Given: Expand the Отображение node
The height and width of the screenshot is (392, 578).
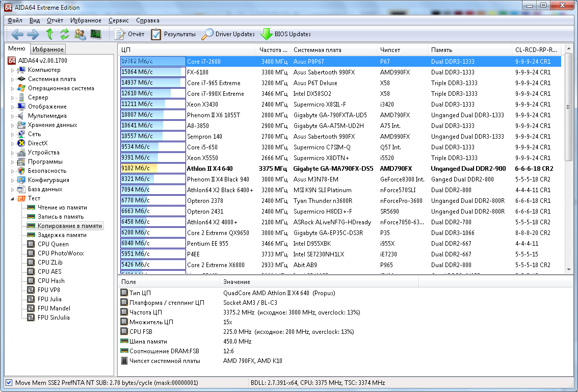Looking at the screenshot, I should (x=12, y=107).
